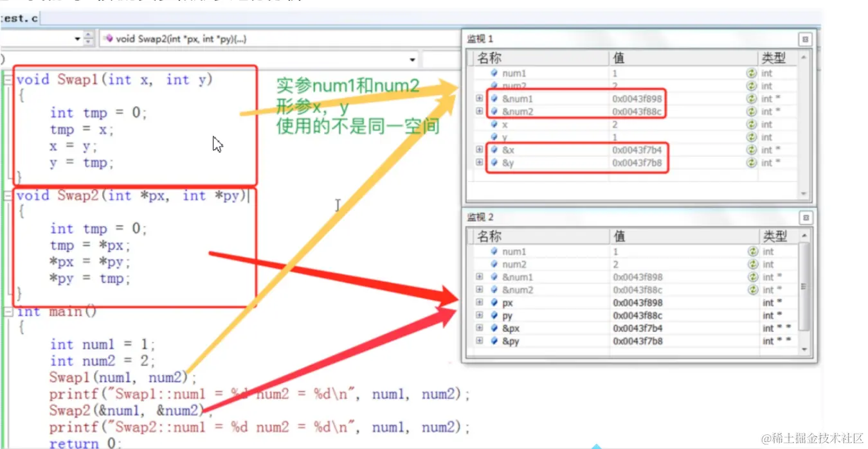
Task: Click the '*px = *py;' line in Swap2
Action: pyautogui.click(x=90, y=262)
